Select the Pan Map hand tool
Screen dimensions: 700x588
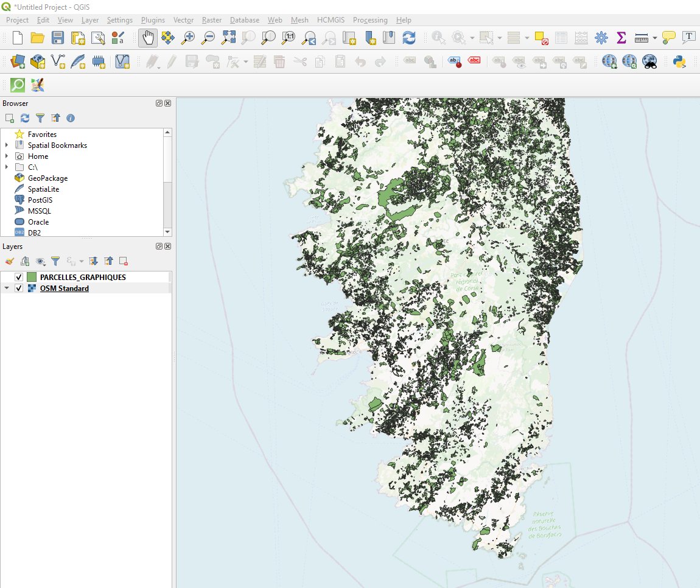[148, 38]
